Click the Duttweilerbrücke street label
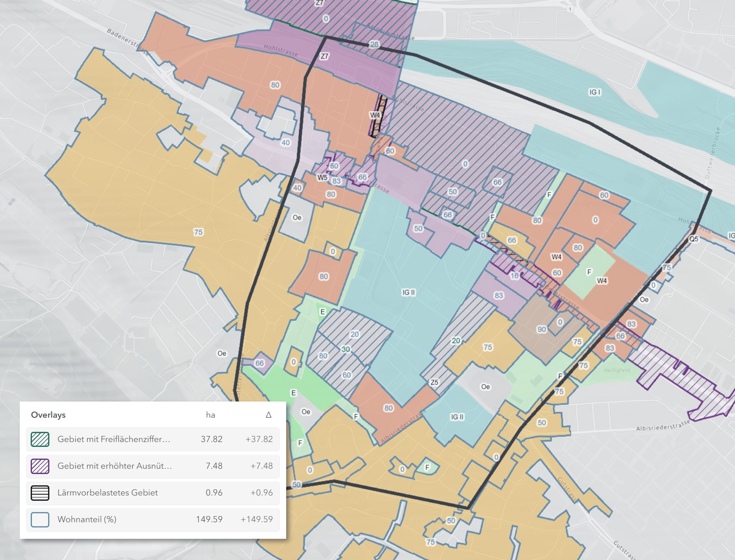The width and height of the screenshot is (735, 560). tap(712, 153)
